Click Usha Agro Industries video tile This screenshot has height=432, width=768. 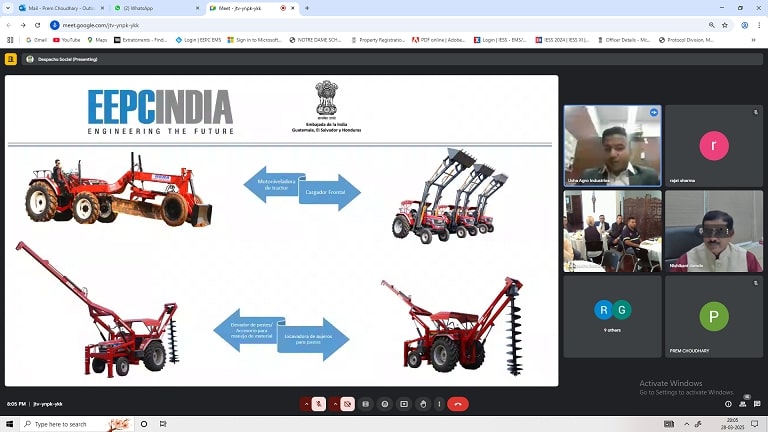(612, 145)
